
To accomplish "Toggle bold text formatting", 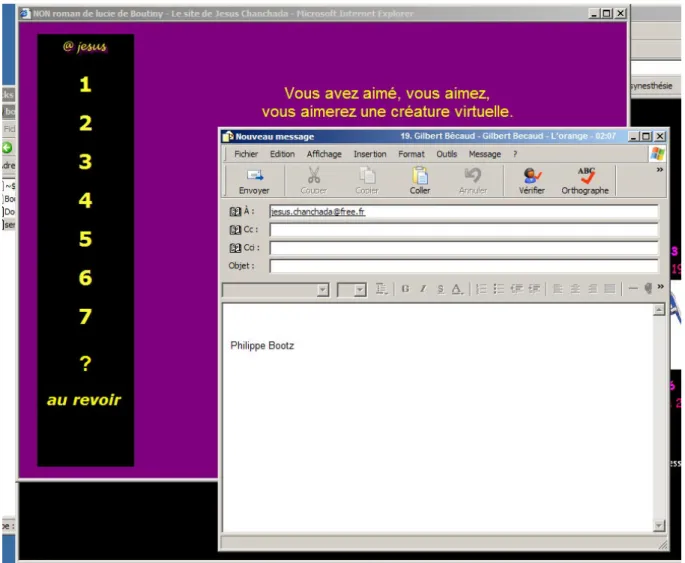I will pyautogui.click(x=405, y=289).
